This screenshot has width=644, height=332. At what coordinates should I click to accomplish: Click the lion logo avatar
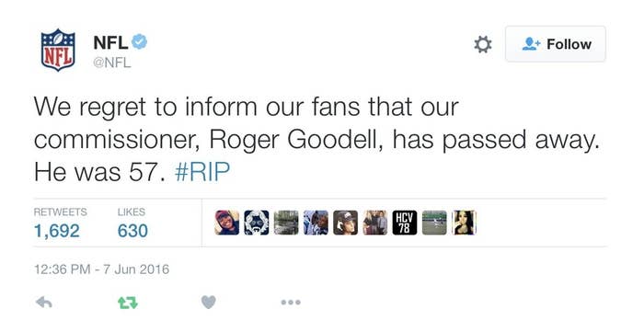coord(257,223)
